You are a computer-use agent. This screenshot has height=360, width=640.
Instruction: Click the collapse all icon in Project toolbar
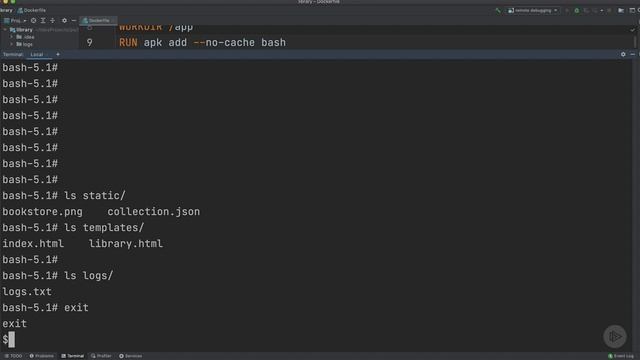point(52,20)
